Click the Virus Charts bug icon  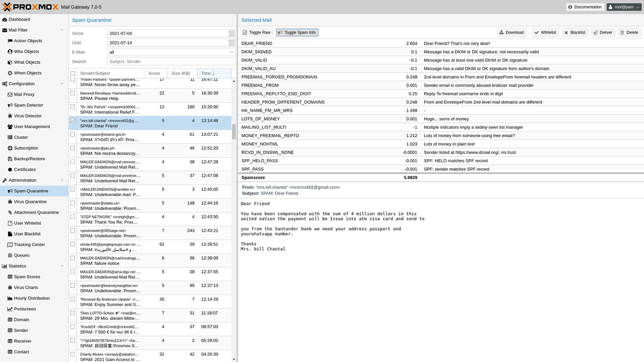[10, 287]
